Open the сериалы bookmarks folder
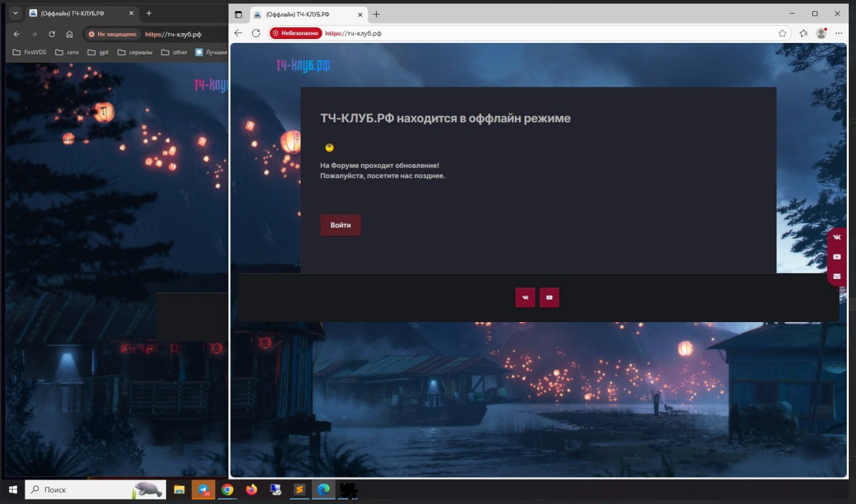856x504 pixels. click(x=134, y=52)
